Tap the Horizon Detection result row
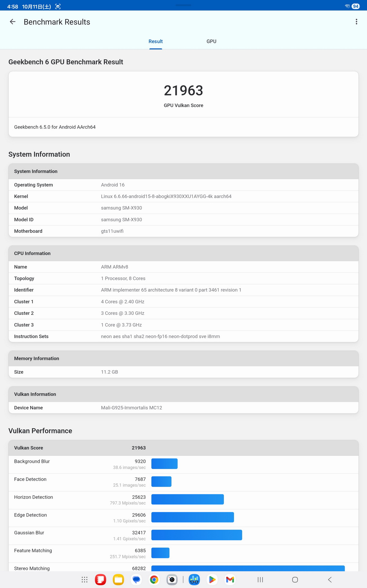 click(183, 500)
